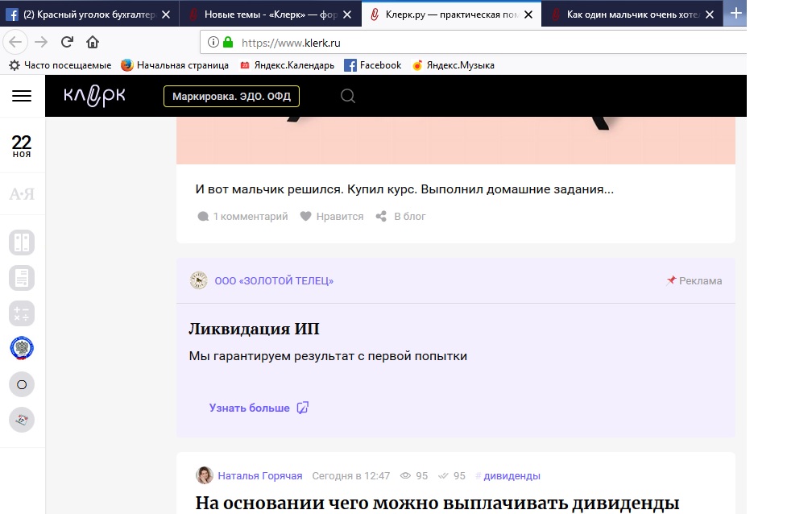Viewport: 812px width, 514px height.
Task: Go to the browser home page icon
Action: (x=93, y=42)
